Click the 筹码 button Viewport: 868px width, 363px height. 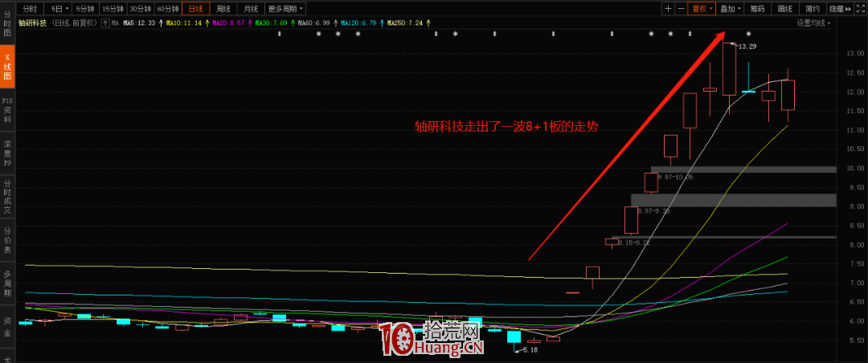pyautogui.click(x=758, y=8)
